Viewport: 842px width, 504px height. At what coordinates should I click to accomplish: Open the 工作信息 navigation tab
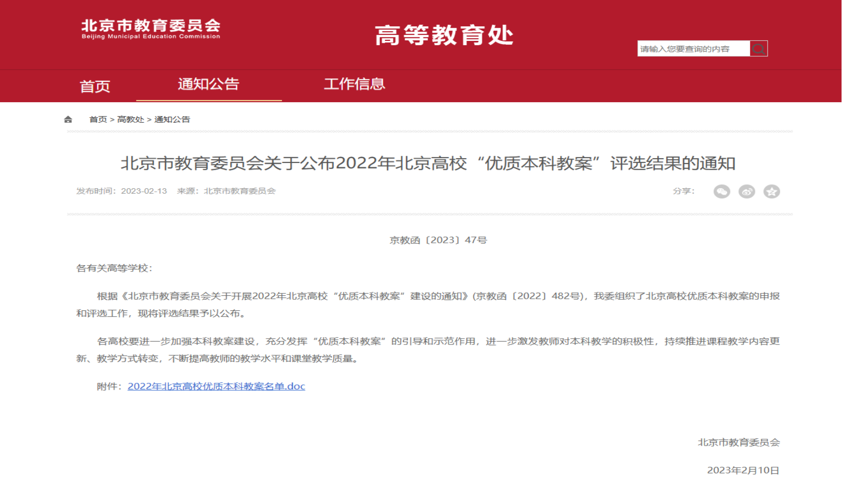355,84
